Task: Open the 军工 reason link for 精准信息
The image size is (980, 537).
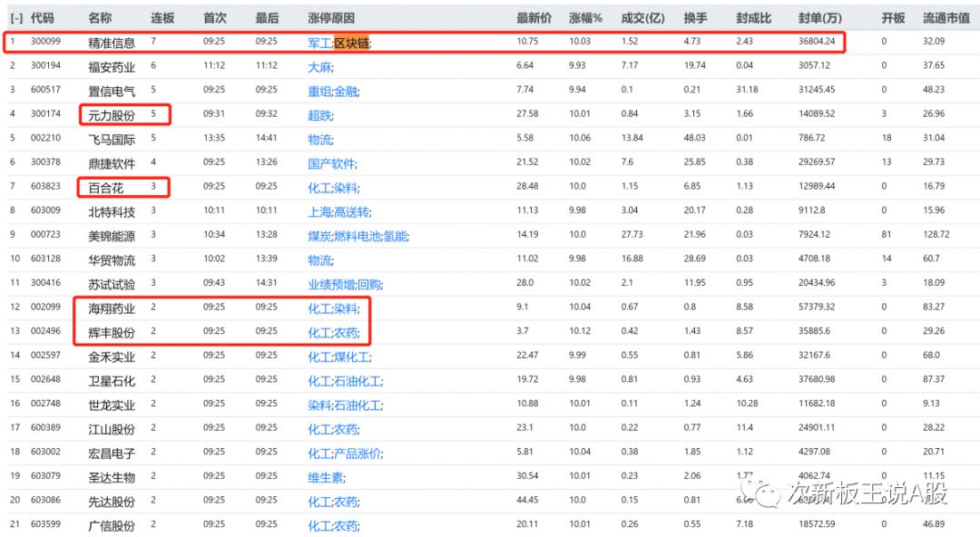Action: coord(319,43)
